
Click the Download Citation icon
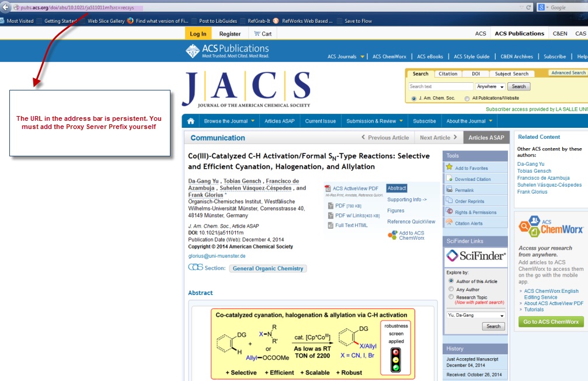449,179
